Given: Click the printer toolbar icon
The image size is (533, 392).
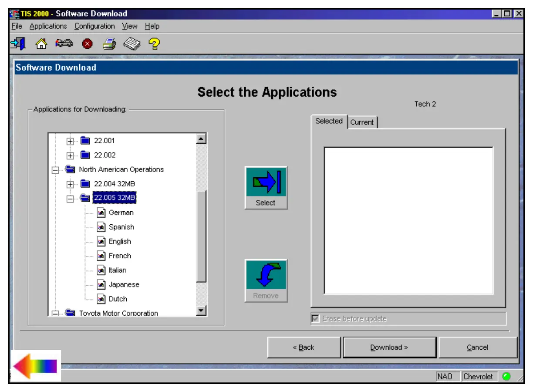Looking at the screenshot, I should coord(109,44).
